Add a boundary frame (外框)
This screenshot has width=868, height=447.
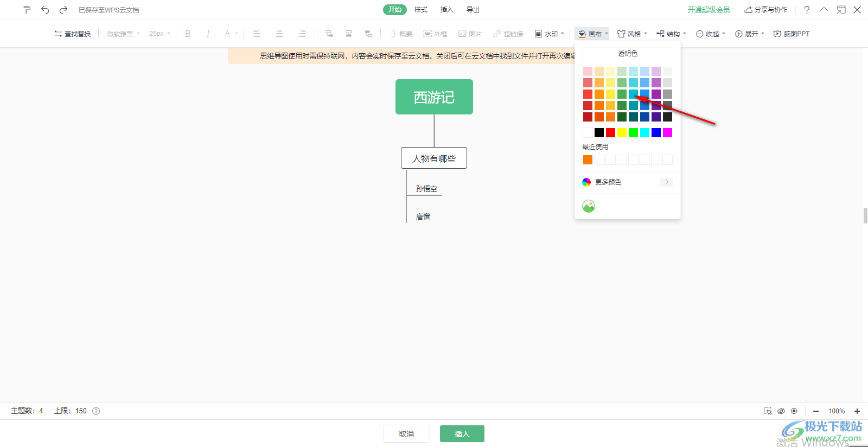436,34
